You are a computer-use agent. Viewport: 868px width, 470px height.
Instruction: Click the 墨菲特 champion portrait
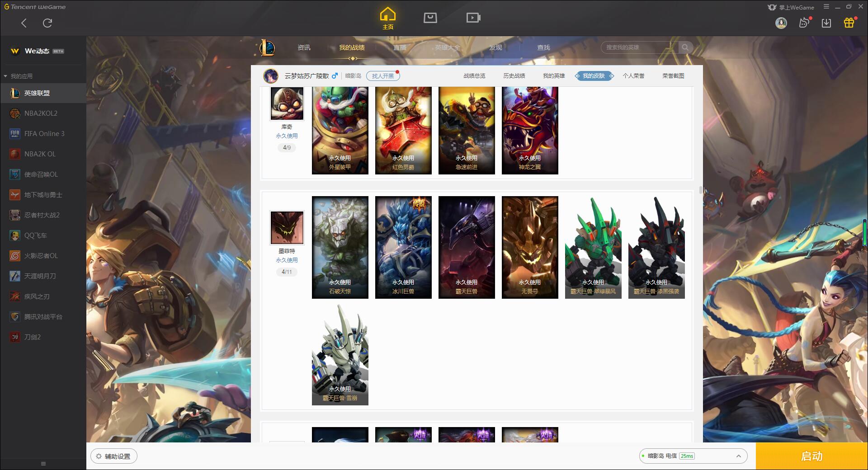pos(287,227)
